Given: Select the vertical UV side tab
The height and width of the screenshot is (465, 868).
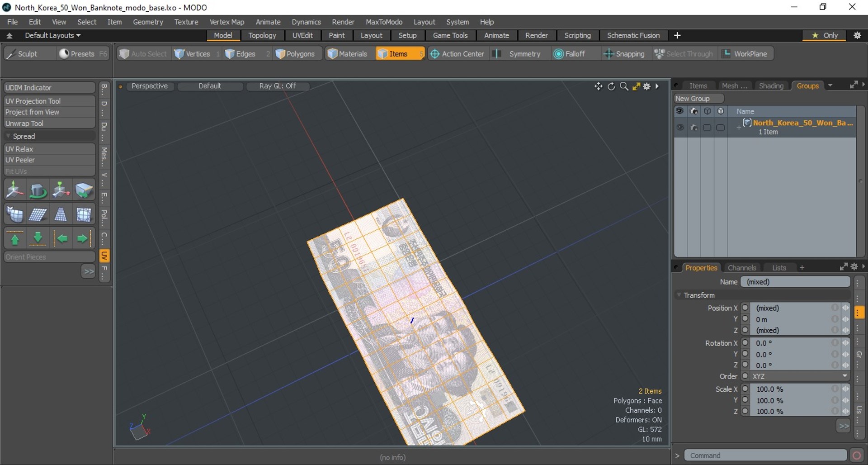Looking at the screenshot, I should pos(104,256).
